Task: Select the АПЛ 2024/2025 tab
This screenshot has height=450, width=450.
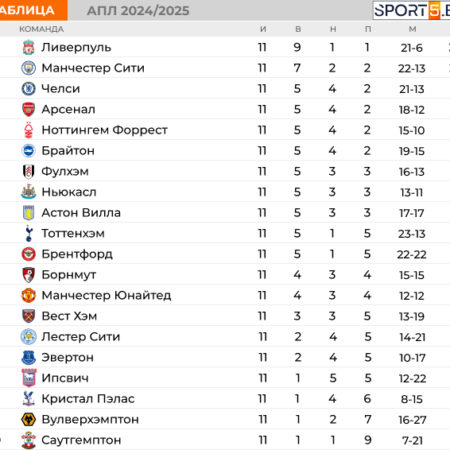Action: [x=138, y=11]
